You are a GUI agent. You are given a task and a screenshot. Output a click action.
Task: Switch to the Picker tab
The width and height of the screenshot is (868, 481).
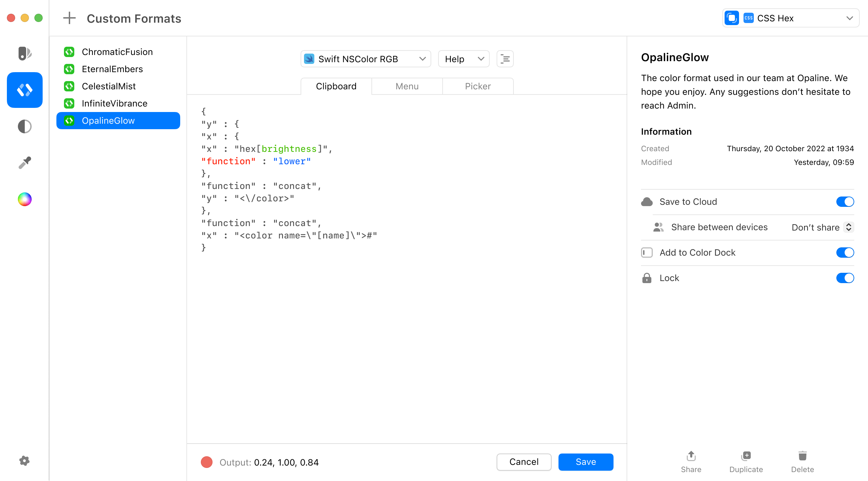pos(478,86)
